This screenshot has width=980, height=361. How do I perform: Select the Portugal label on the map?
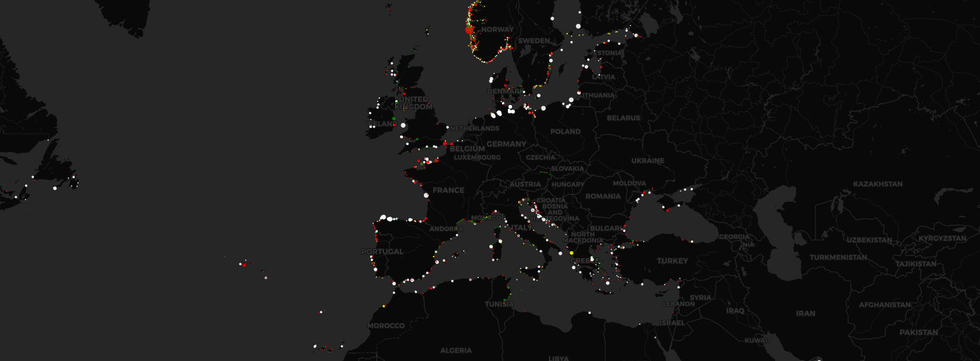pyautogui.click(x=382, y=252)
